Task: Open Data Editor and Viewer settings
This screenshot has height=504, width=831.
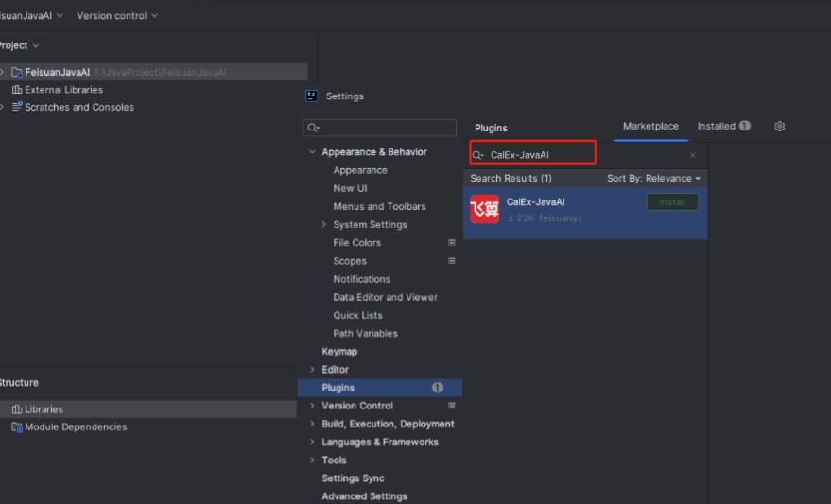Action: coord(386,297)
